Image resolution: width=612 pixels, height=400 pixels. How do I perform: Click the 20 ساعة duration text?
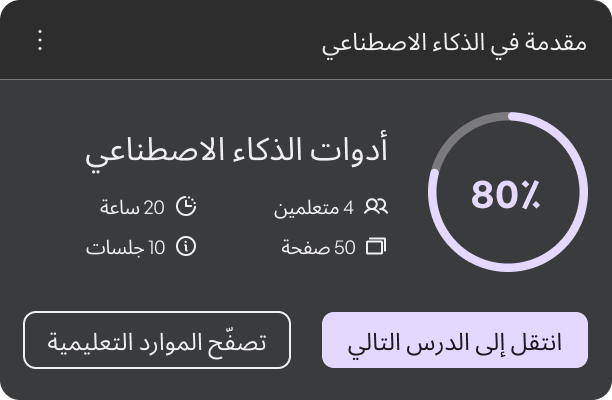coord(132,208)
